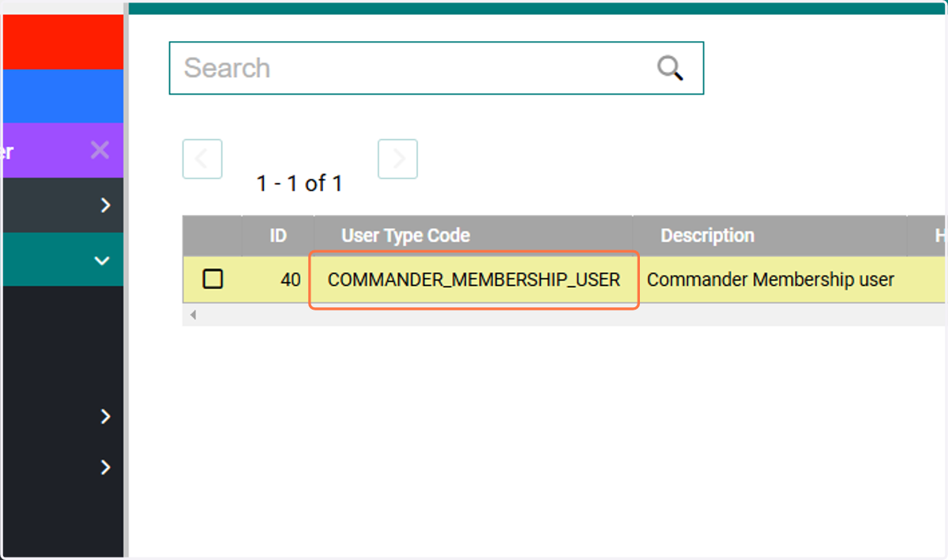Click the table's horizontal scrollbar left arrow
The image size is (948, 560).
coord(192,314)
